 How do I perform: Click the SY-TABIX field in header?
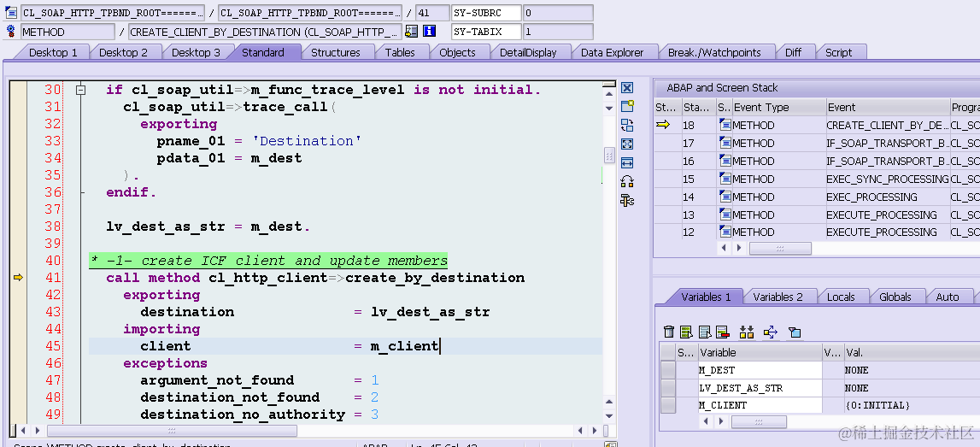click(x=485, y=32)
